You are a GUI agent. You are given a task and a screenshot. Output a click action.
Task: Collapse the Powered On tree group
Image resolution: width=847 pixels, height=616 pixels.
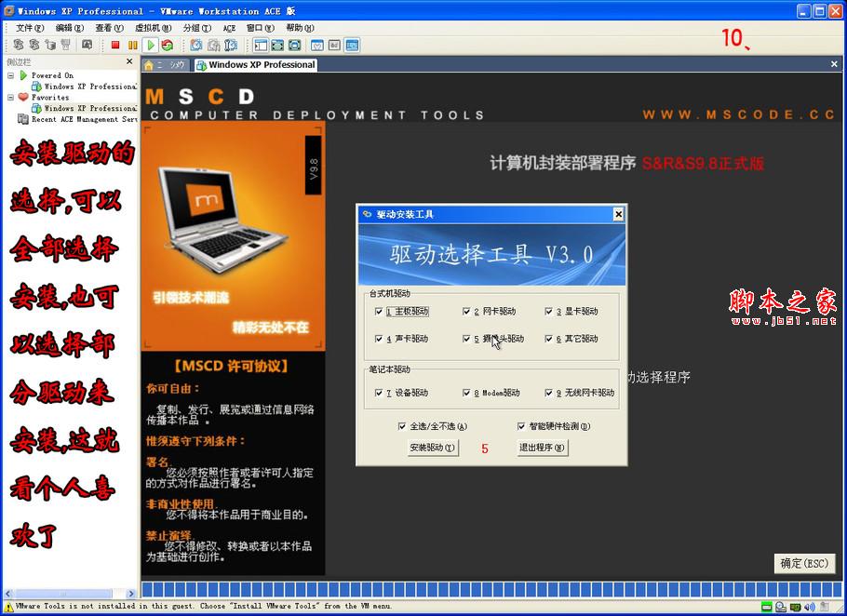(12, 75)
